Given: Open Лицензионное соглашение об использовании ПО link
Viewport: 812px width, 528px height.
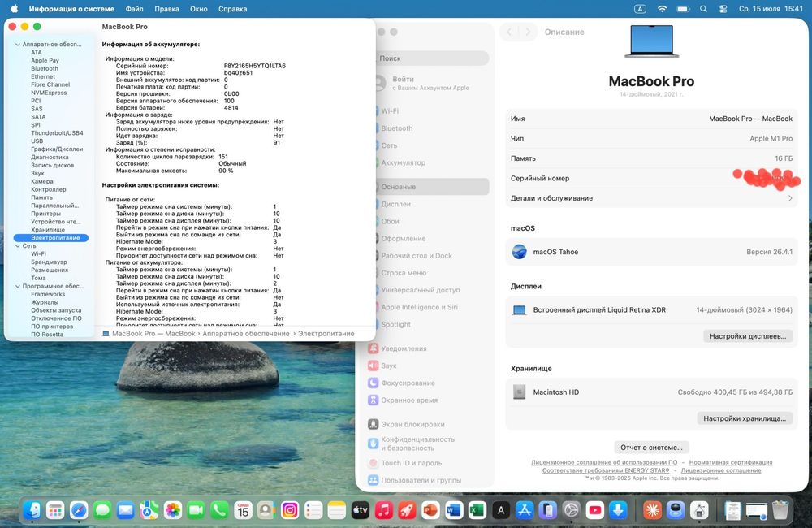Looking at the screenshot, I should pyautogui.click(x=604, y=462).
